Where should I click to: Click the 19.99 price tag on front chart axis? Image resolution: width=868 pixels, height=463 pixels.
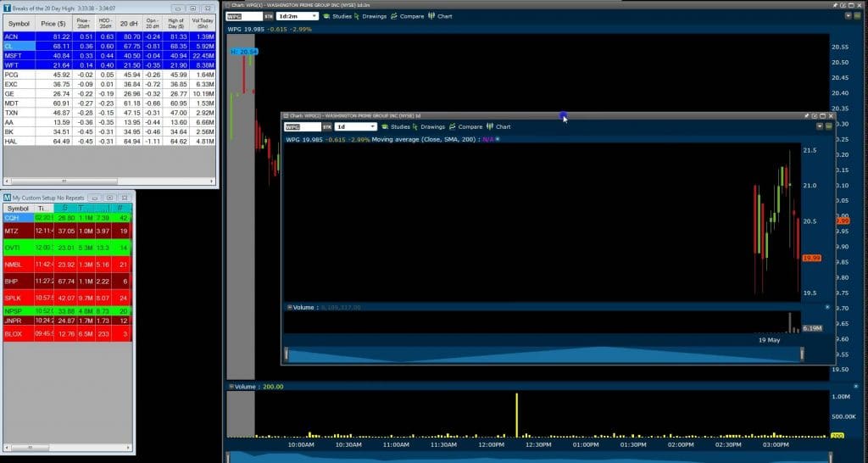(811, 258)
